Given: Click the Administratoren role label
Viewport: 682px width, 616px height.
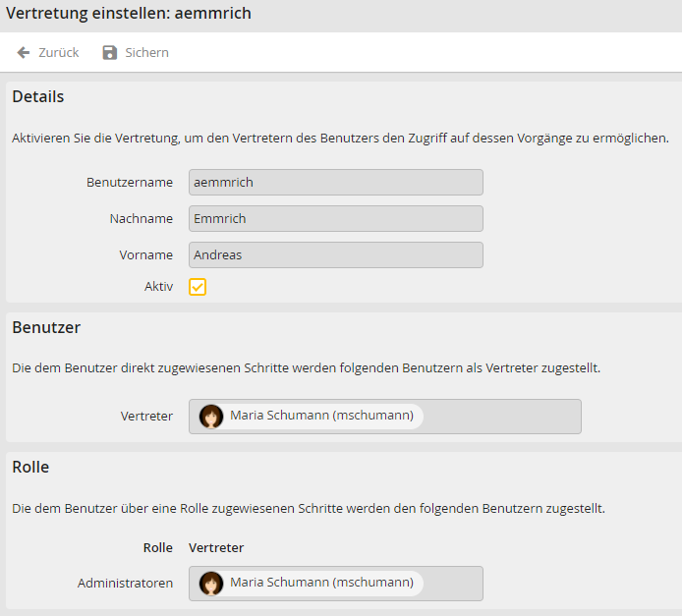Looking at the screenshot, I should pos(125,584).
